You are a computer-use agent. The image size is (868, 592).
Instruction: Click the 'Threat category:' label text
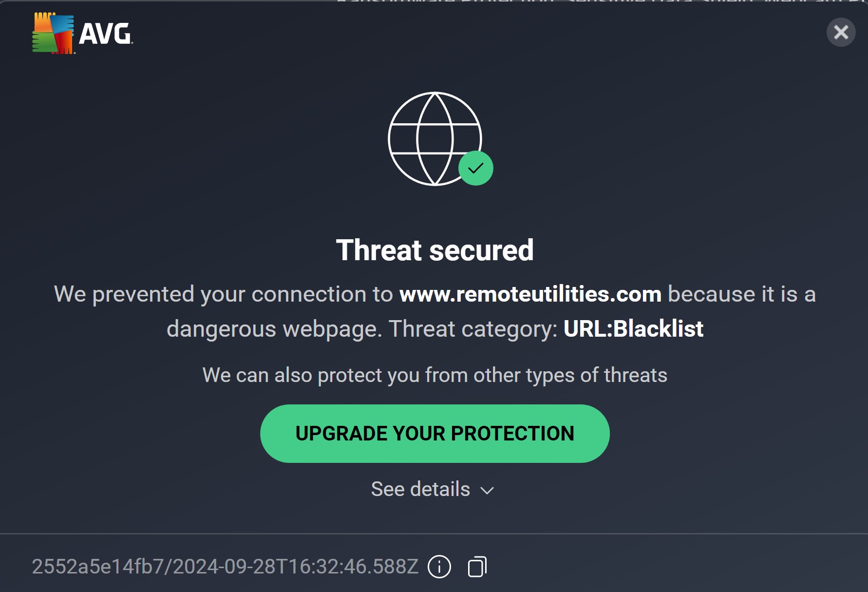tap(472, 329)
